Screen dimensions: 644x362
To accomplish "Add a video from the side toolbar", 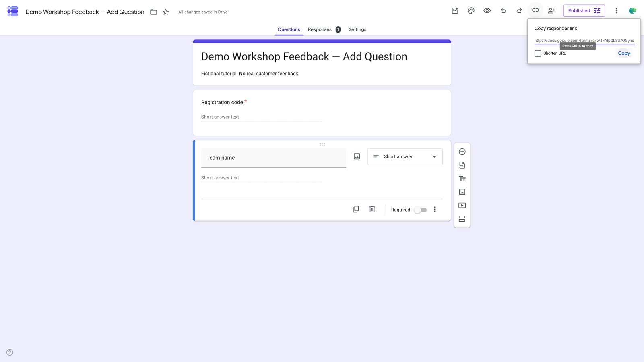I will pyautogui.click(x=462, y=206).
